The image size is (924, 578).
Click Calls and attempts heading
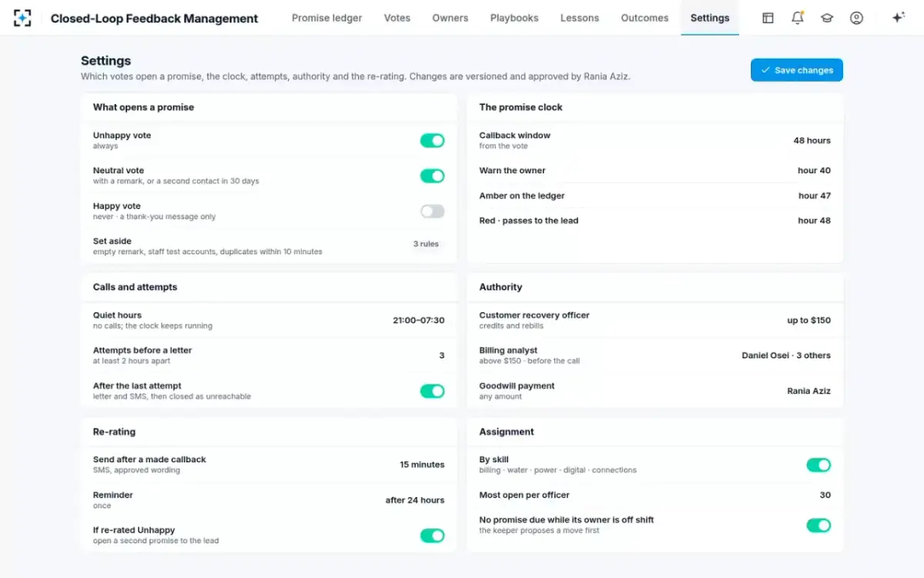click(x=135, y=287)
